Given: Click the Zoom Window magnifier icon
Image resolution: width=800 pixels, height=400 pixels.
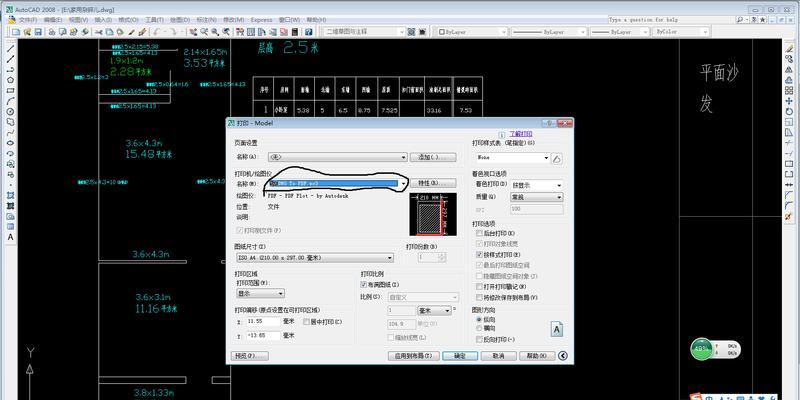Looking at the screenshot, I should pos(215,32).
